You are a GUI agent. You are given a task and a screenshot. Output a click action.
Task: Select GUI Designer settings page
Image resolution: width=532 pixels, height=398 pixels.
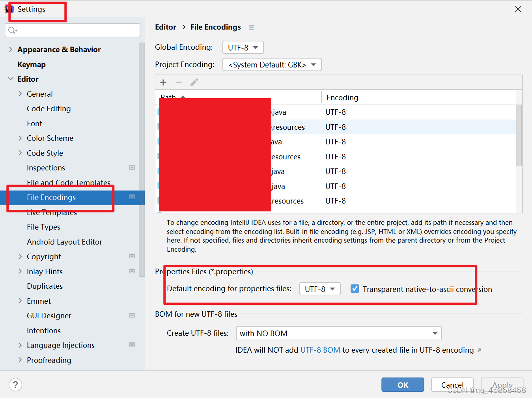tap(49, 316)
